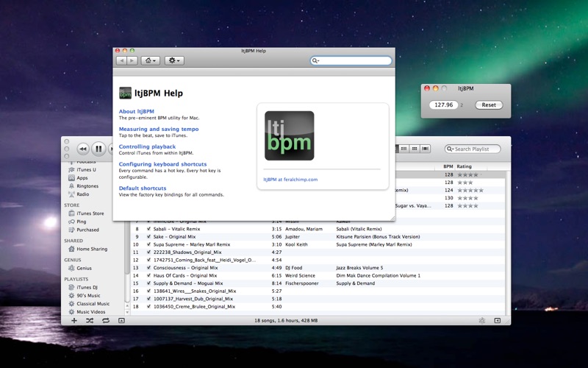
Task: Click the add playlist plus button
Action: tap(74, 321)
